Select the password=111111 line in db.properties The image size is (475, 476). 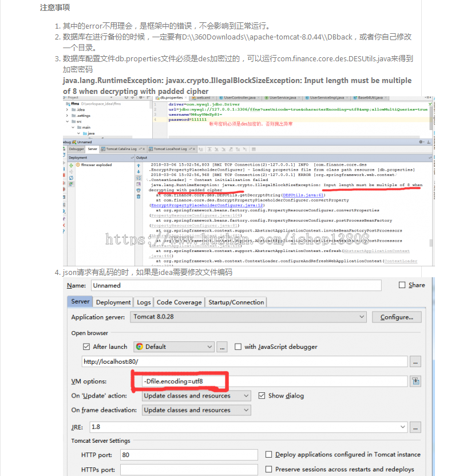(x=188, y=120)
